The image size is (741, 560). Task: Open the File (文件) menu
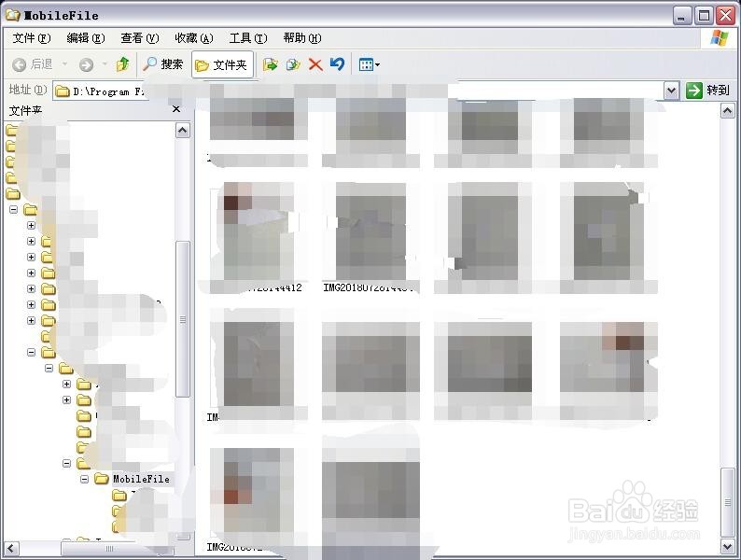[31, 38]
